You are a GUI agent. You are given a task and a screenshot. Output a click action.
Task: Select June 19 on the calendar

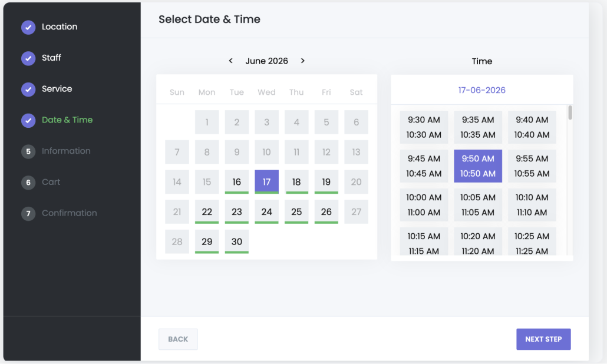pos(326,182)
